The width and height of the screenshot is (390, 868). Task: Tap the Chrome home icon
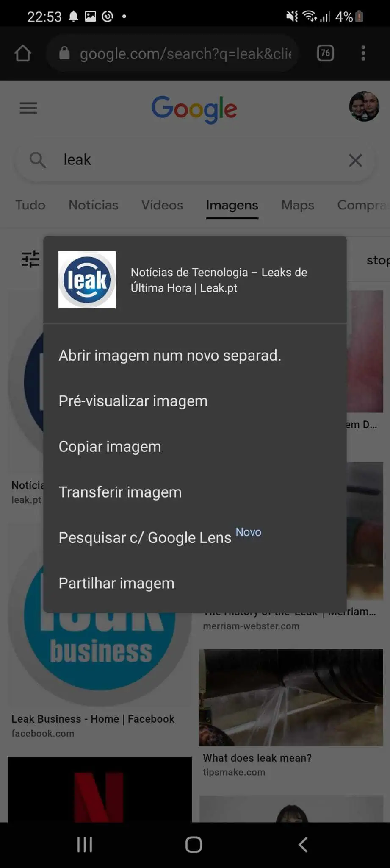pos(23,53)
